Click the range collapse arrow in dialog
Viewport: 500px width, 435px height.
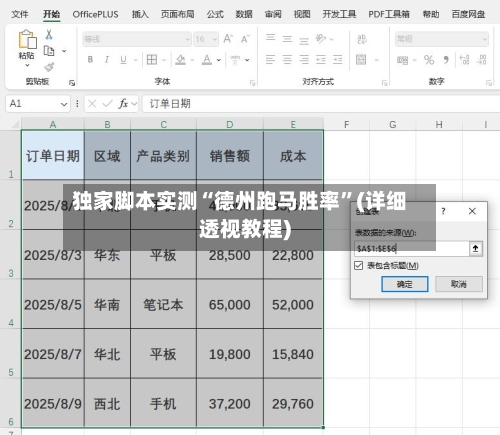point(476,248)
